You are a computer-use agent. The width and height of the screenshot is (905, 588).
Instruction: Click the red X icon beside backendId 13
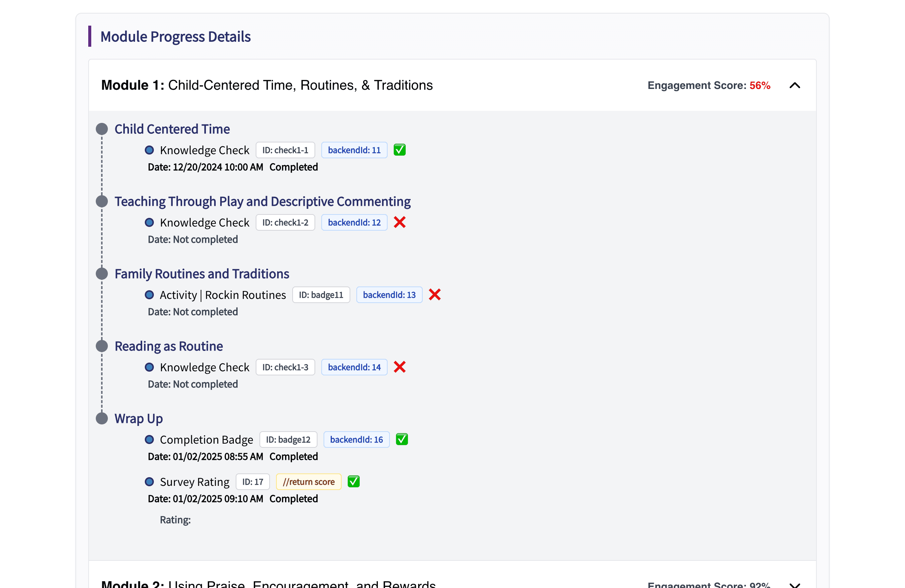[x=435, y=295]
